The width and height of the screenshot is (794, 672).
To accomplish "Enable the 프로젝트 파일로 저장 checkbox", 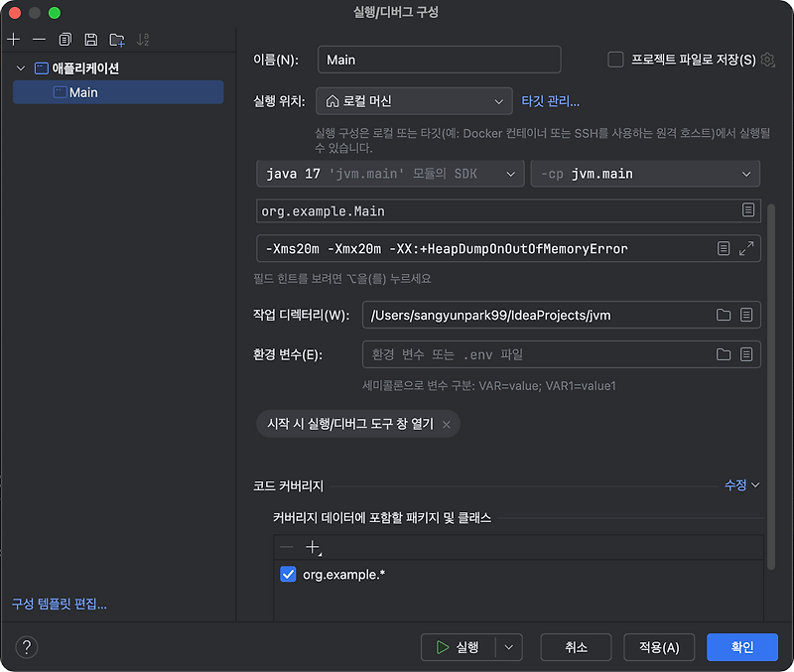I will (x=613, y=59).
